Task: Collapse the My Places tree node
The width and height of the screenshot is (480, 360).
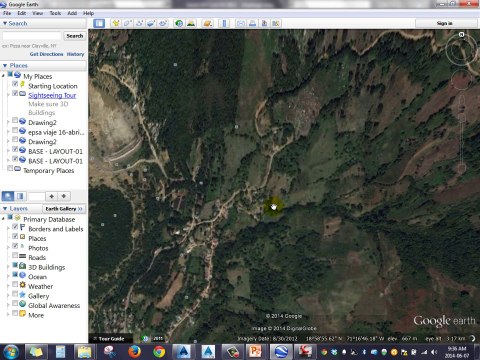Action: coord(3,76)
